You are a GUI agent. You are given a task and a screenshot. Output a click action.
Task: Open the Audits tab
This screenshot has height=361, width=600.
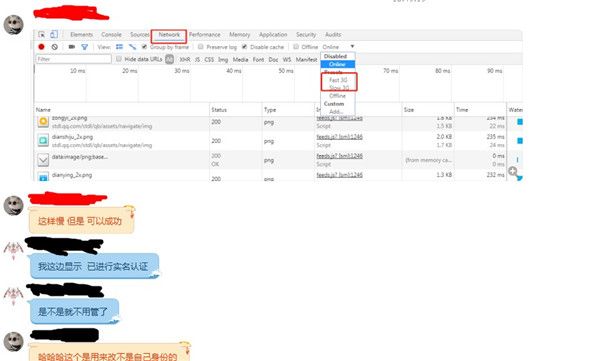click(333, 34)
